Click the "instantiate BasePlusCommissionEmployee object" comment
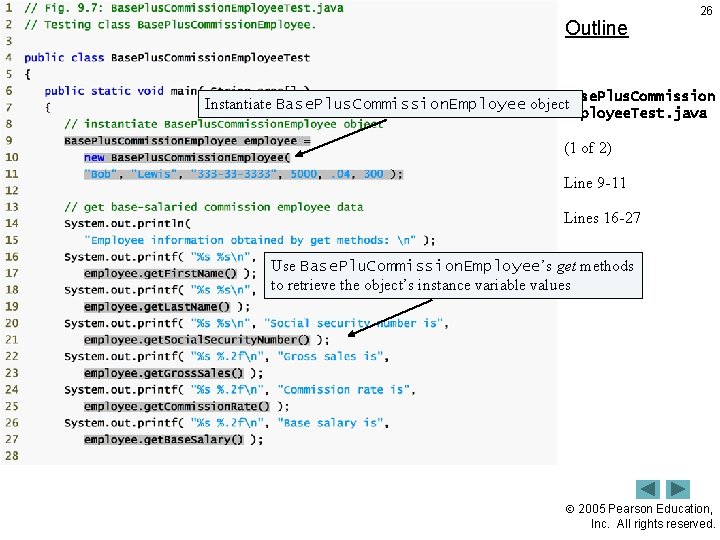The width and height of the screenshot is (720, 540). (x=224, y=124)
